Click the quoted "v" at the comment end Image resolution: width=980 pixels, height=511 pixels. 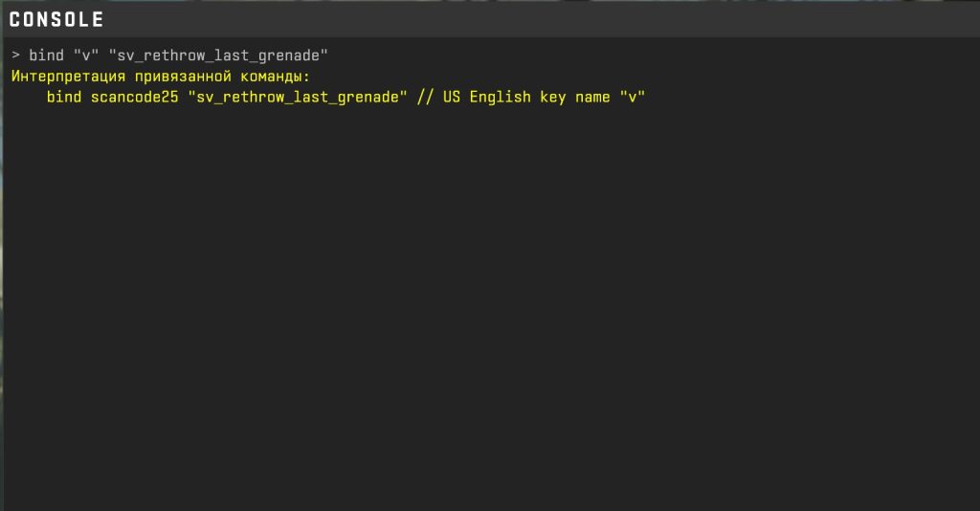tap(633, 98)
